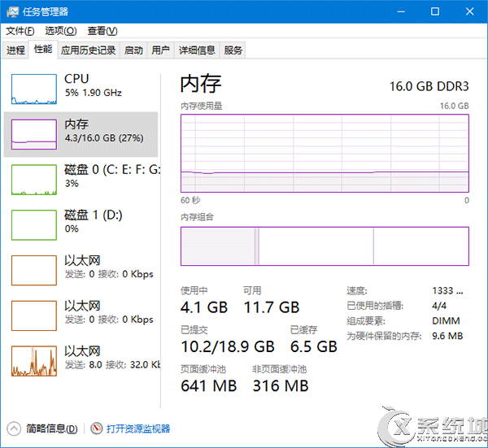Image resolution: width=488 pixels, height=448 pixels.
Task: Click the 非页面缓冲池 316 MB value
Action: pos(281,385)
